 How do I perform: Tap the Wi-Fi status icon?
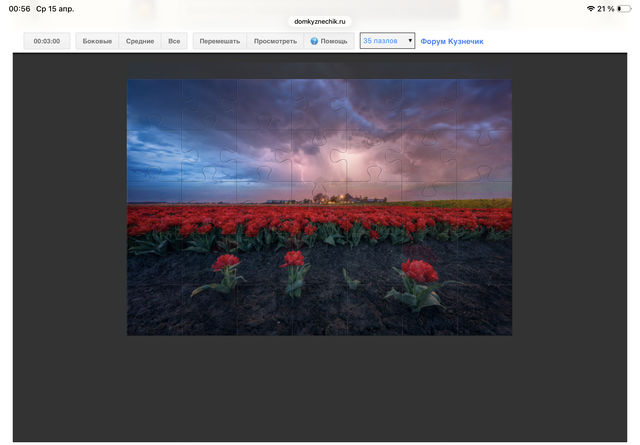pos(591,8)
